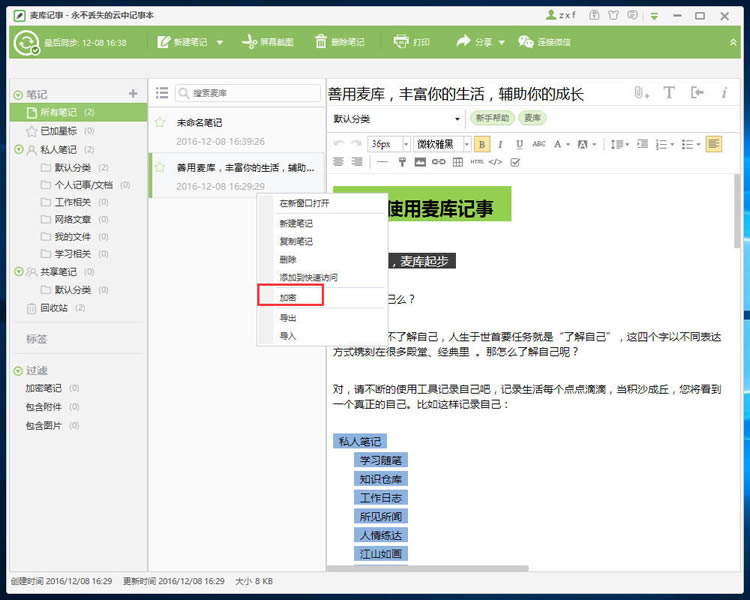Click the HTML source icon

coord(477,162)
